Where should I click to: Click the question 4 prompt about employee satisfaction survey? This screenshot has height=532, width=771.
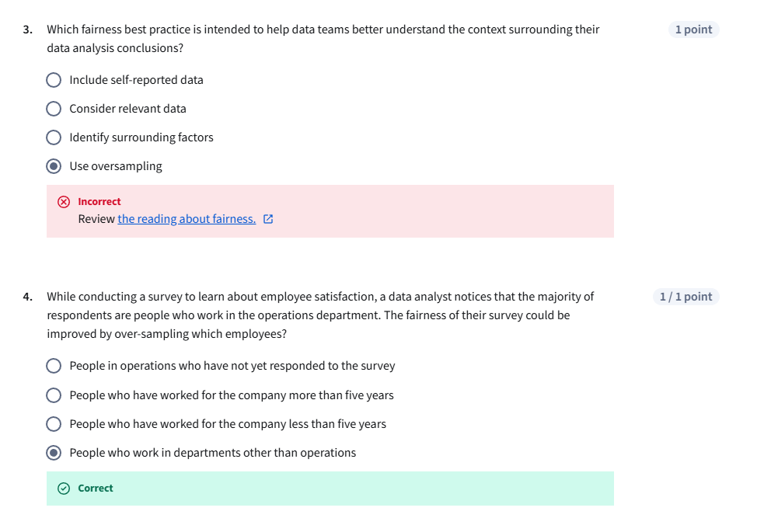click(x=319, y=315)
